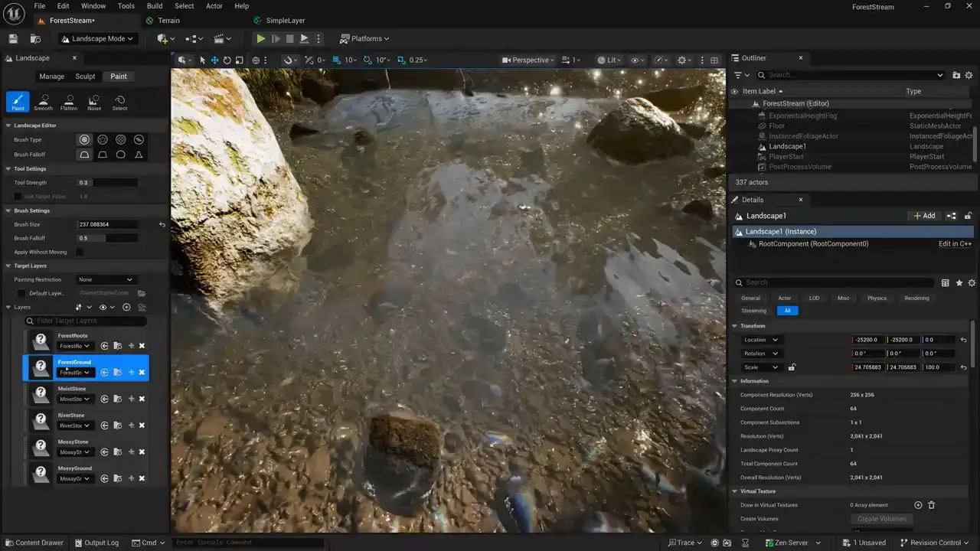Click the Save icon in main toolbar
980x551 pixels.
(13, 39)
